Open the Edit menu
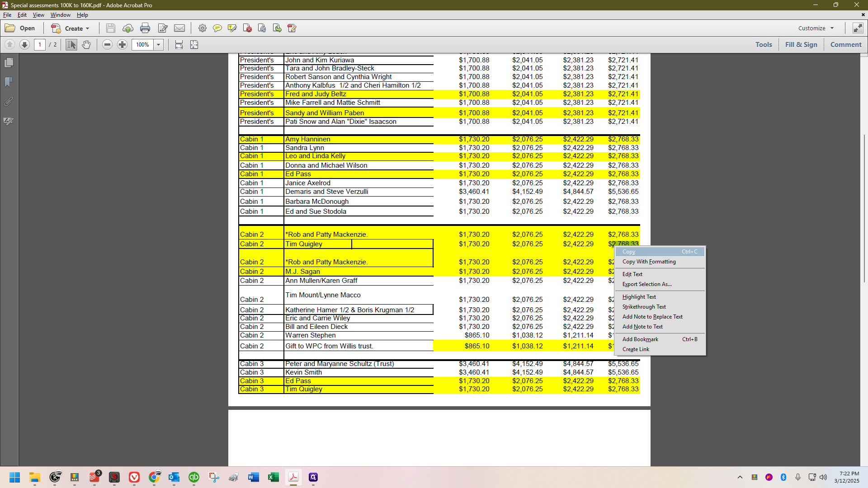The height and width of the screenshot is (488, 868). [x=22, y=15]
